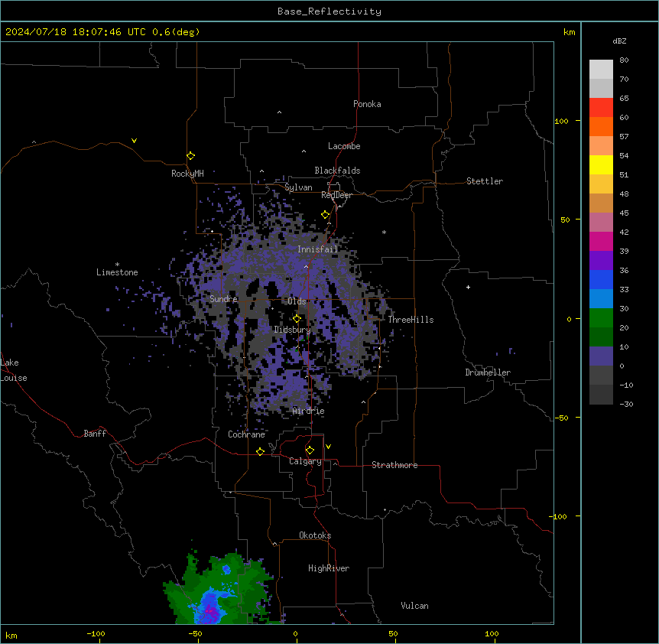Click the Innisfail city label

click(x=318, y=249)
